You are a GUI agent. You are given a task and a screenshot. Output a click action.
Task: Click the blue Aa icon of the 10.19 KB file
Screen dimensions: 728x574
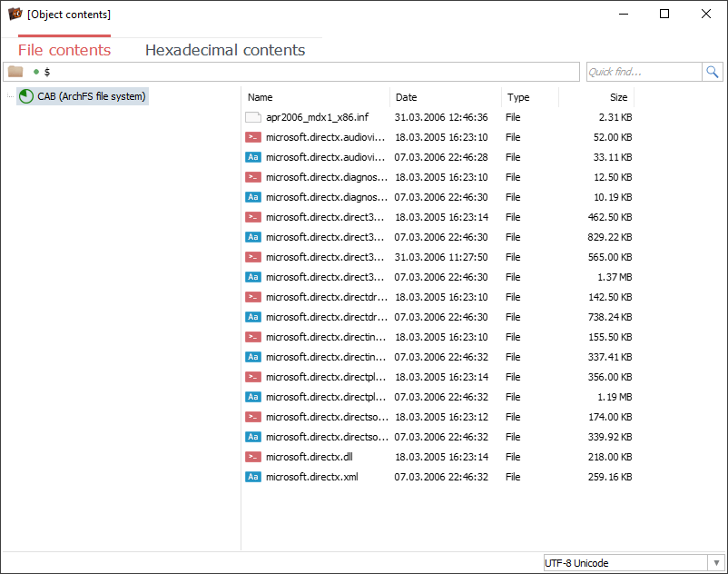point(253,197)
